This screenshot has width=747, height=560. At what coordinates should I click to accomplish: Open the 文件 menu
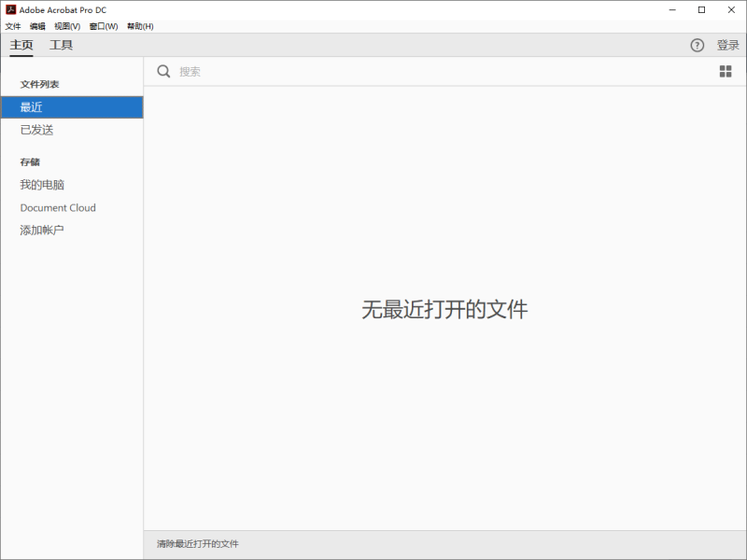[13, 26]
